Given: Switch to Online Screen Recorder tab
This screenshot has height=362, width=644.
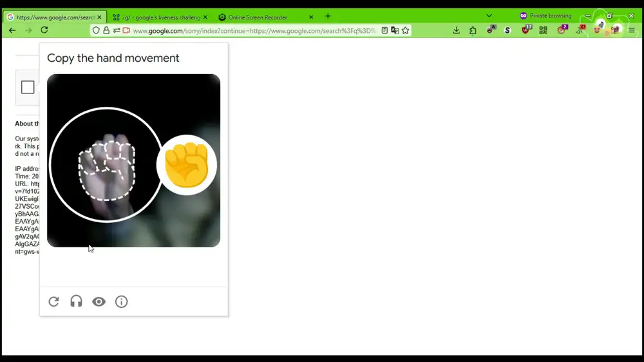Looking at the screenshot, I should 266,17.
